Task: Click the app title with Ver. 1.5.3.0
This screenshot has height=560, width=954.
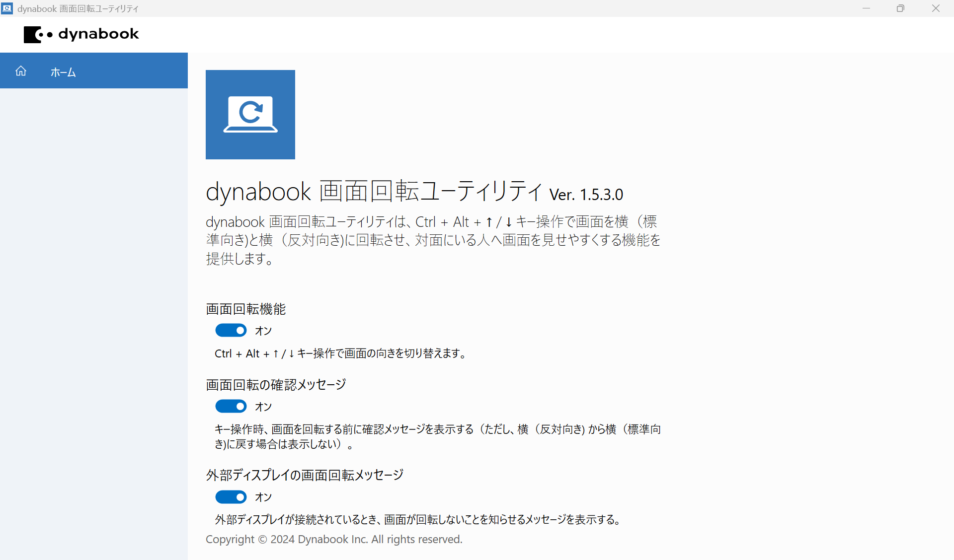Action: (x=414, y=192)
